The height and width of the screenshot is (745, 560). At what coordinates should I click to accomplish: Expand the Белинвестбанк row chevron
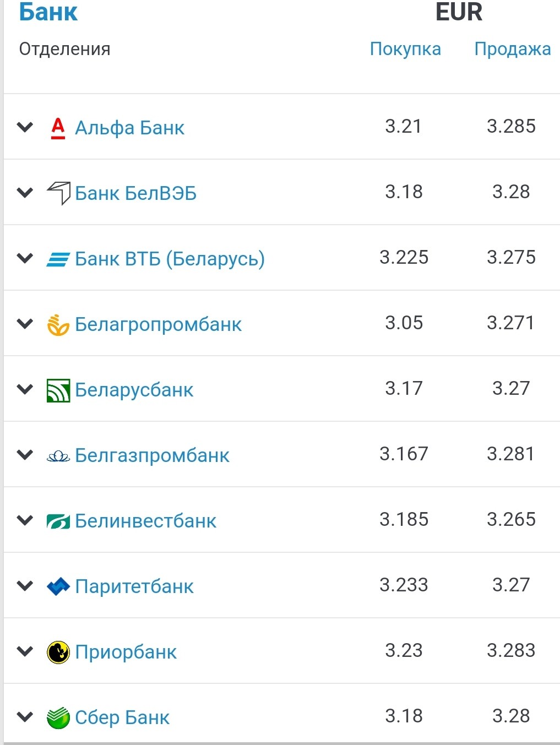(x=25, y=520)
